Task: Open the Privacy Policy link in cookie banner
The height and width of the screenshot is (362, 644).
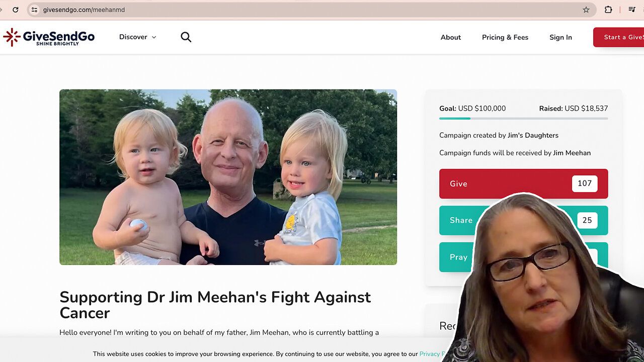Action: pyautogui.click(x=431, y=354)
